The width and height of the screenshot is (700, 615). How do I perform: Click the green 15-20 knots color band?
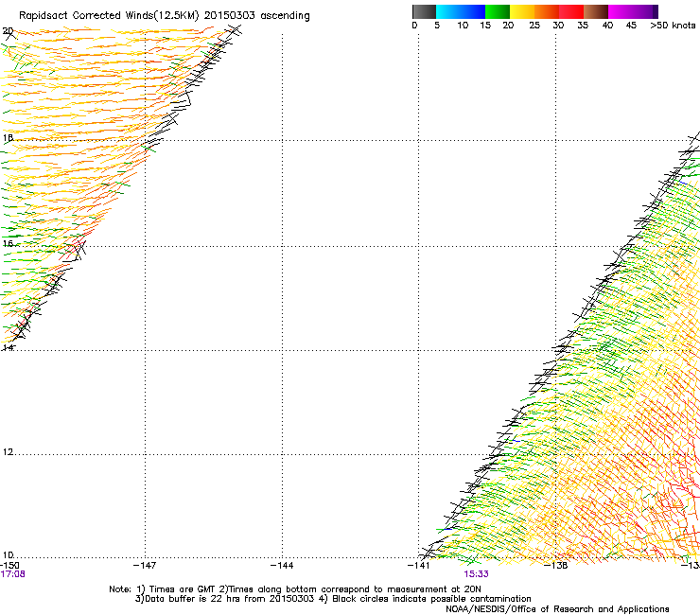[x=498, y=11]
